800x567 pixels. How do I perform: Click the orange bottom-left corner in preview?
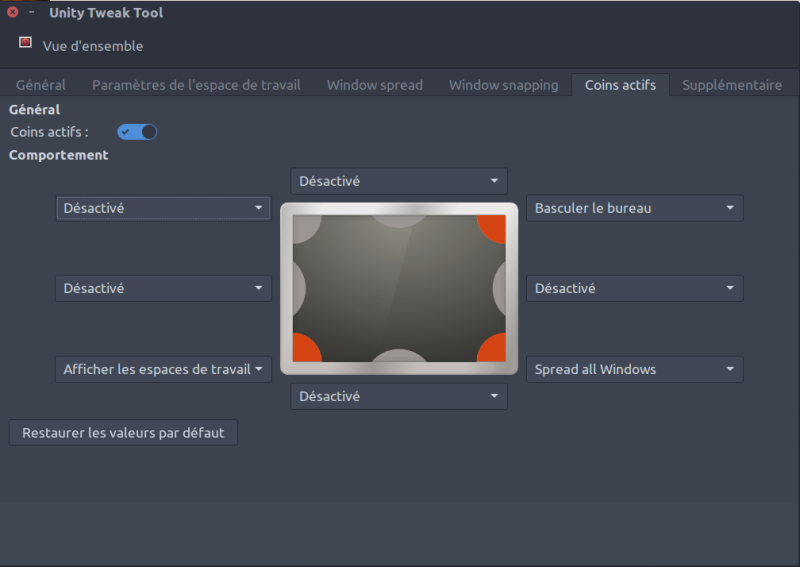click(307, 348)
